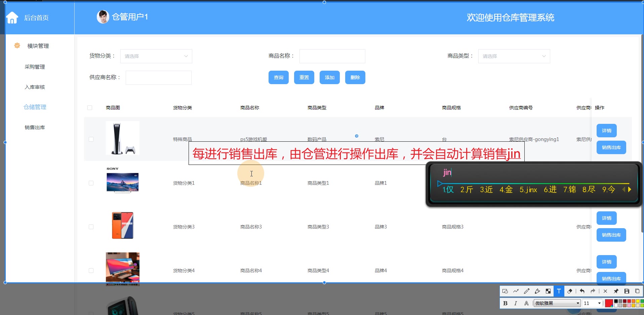Redo the annotation
Image resolution: width=644 pixels, height=315 pixels.
593,291
